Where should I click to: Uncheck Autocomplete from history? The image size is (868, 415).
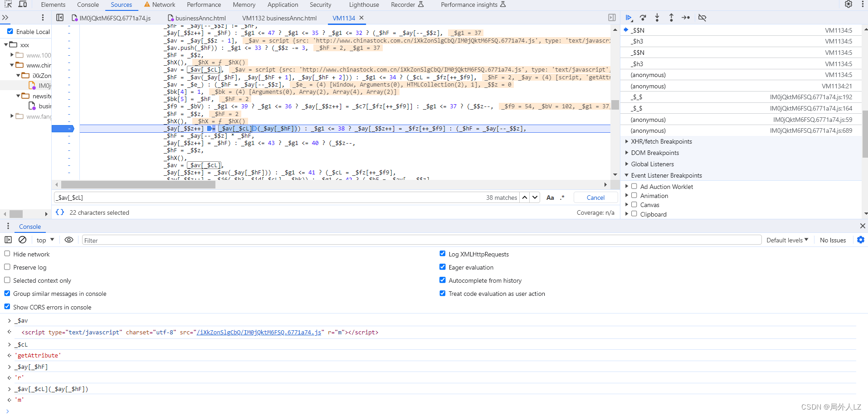pos(443,280)
